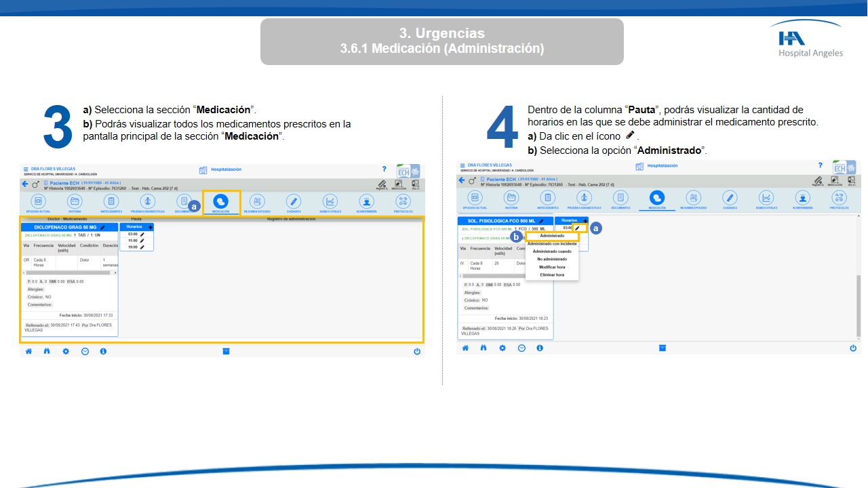The image size is (868, 488).
Task: Choose "No administrado" in the context menu
Action: tap(552, 259)
